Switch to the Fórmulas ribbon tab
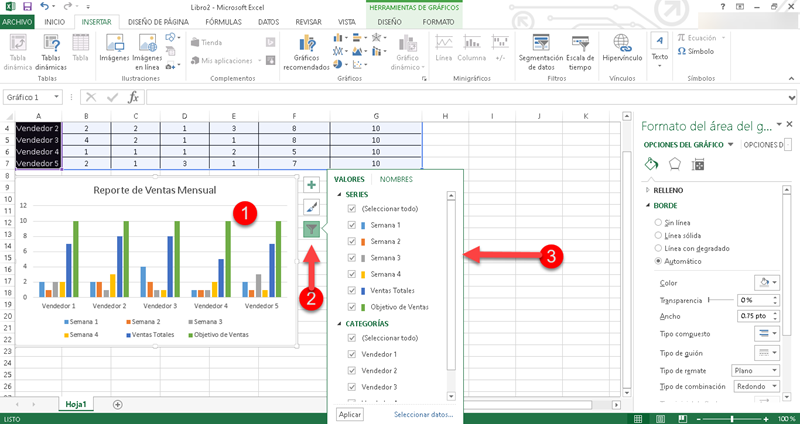Image resolution: width=800 pixels, height=425 pixels. [223, 22]
